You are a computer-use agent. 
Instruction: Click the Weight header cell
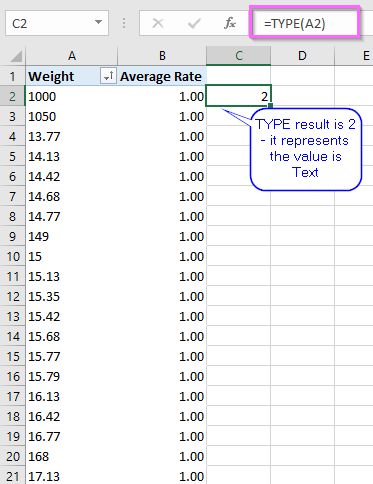pos(72,76)
